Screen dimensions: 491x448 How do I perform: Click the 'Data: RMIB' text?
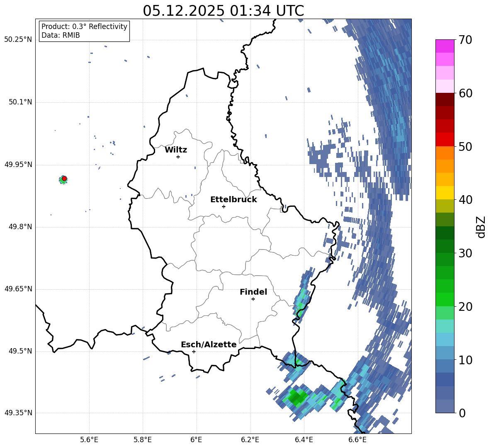click(x=61, y=35)
